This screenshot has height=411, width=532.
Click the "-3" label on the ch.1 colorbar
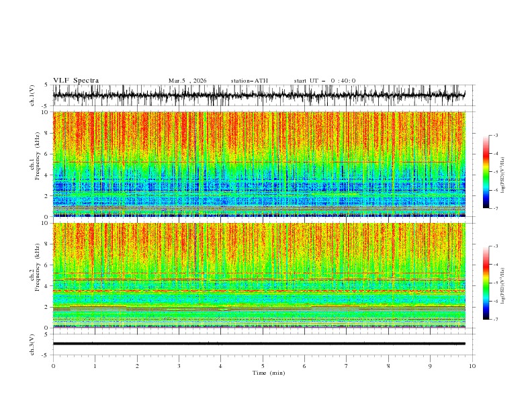[x=496, y=135]
